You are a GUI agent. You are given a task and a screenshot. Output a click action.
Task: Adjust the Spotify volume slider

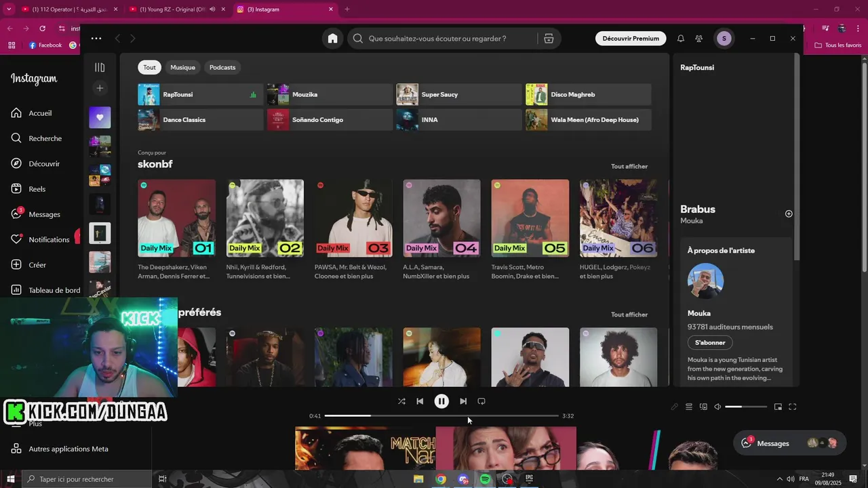[746, 407]
